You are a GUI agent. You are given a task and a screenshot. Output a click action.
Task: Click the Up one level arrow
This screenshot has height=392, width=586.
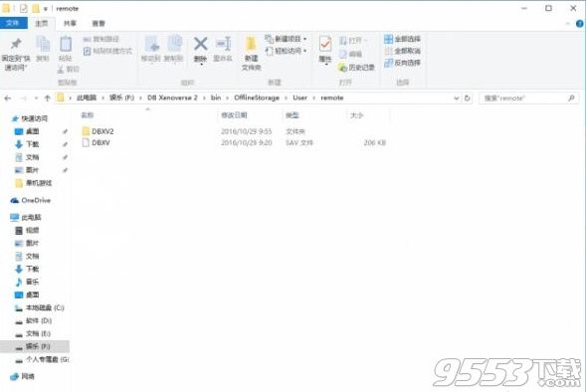pos(47,98)
